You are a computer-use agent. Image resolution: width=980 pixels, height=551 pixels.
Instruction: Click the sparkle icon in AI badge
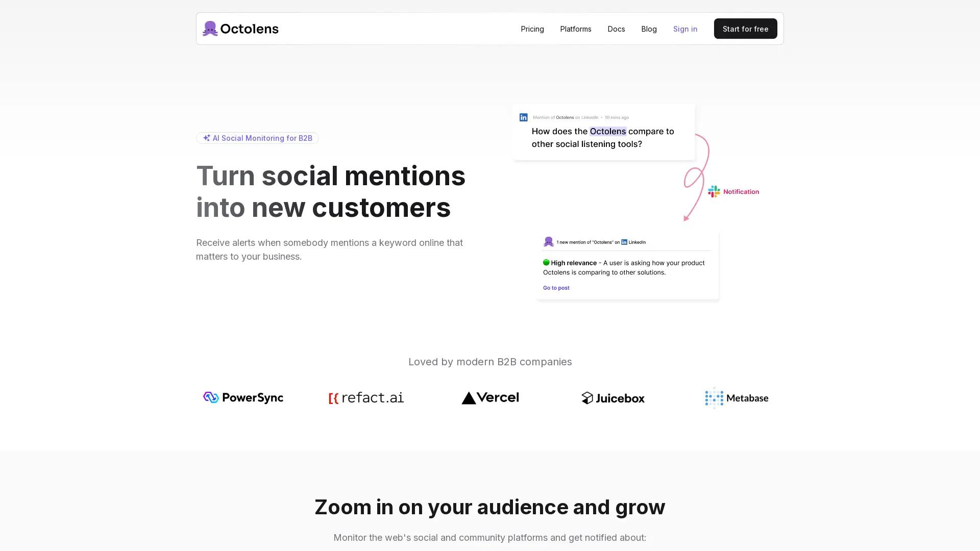pyautogui.click(x=206, y=138)
